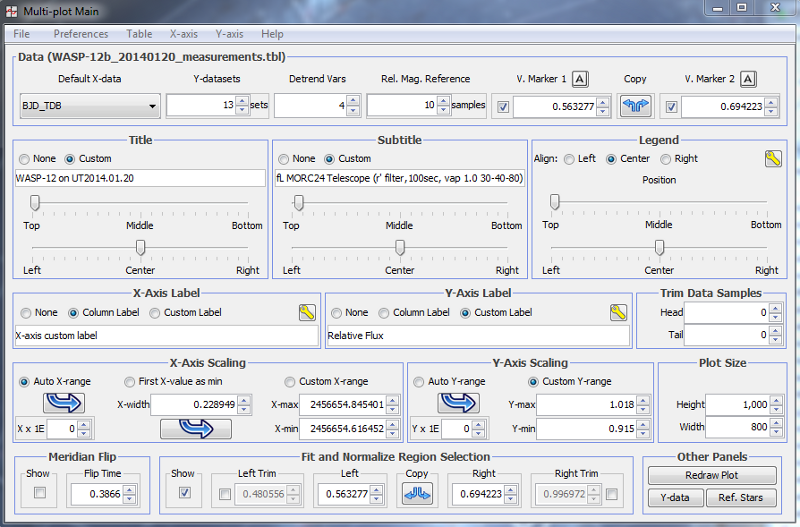
Task: Open Y-Axis Label wrench settings icon
Action: click(x=619, y=312)
